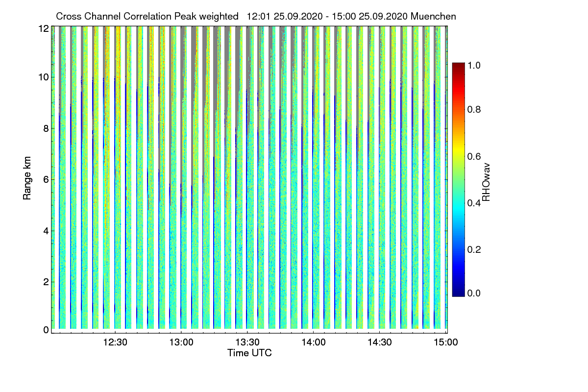The width and height of the screenshot is (588, 392).
Task: Click the date range text '12:01 25.09.2020 - 15:00 25.09.2020'
Action: 328,16
